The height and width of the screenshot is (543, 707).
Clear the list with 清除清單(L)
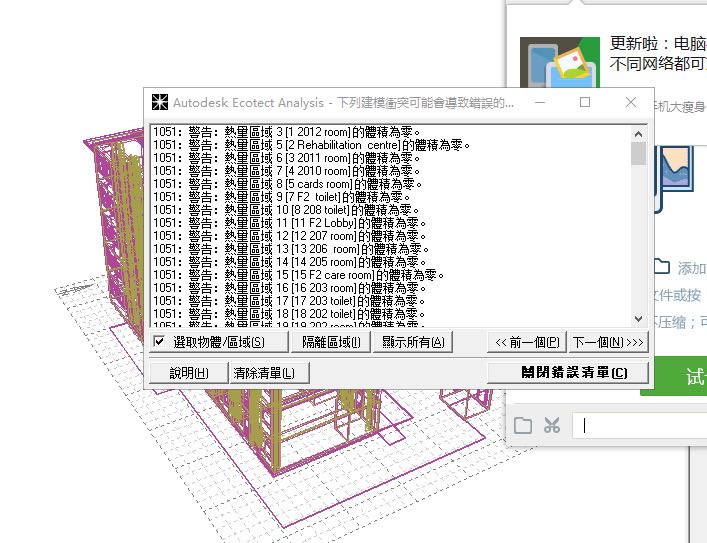(x=269, y=373)
